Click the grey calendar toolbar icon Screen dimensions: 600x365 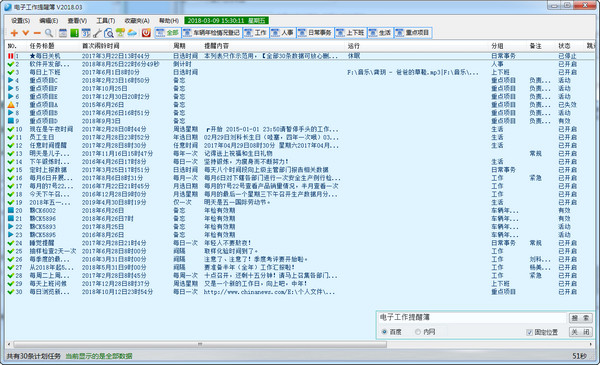(x=63, y=33)
